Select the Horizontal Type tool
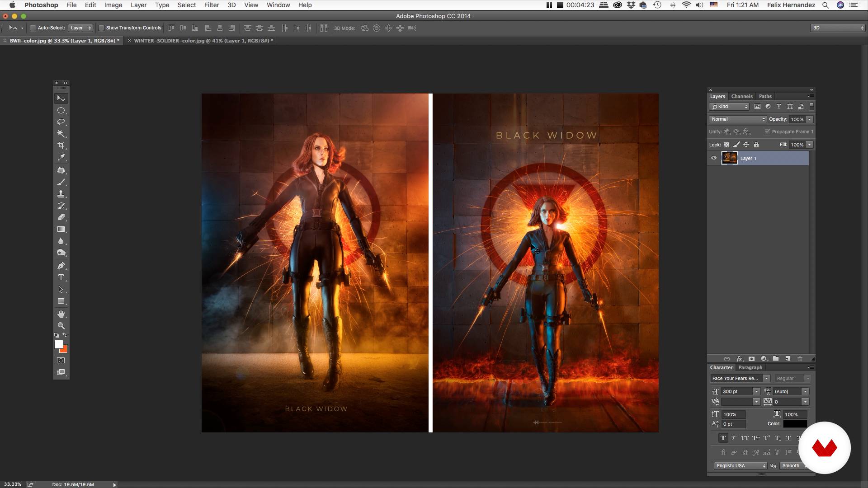Viewport: 868px width, 488px height. pyautogui.click(x=61, y=277)
